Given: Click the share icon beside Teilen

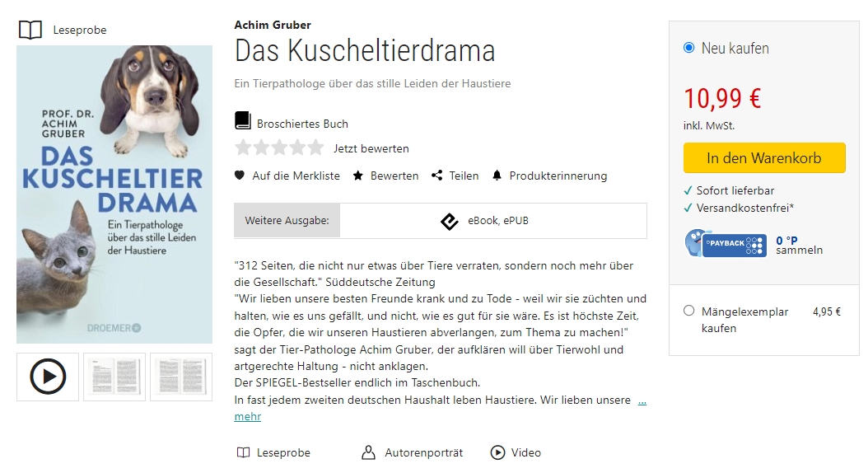Looking at the screenshot, I should pyautogui.click(x=436, y=176).
